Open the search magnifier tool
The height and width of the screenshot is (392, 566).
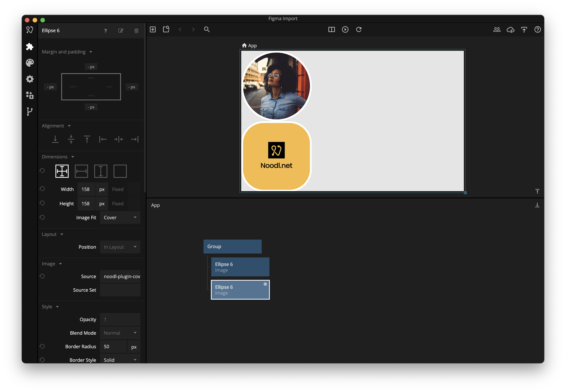(207, 29)
